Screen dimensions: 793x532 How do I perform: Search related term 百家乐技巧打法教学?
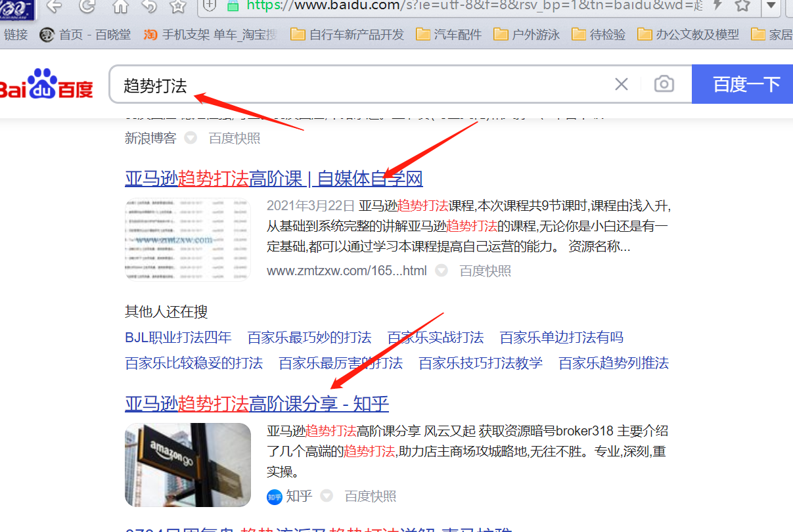tap(481, 363)
